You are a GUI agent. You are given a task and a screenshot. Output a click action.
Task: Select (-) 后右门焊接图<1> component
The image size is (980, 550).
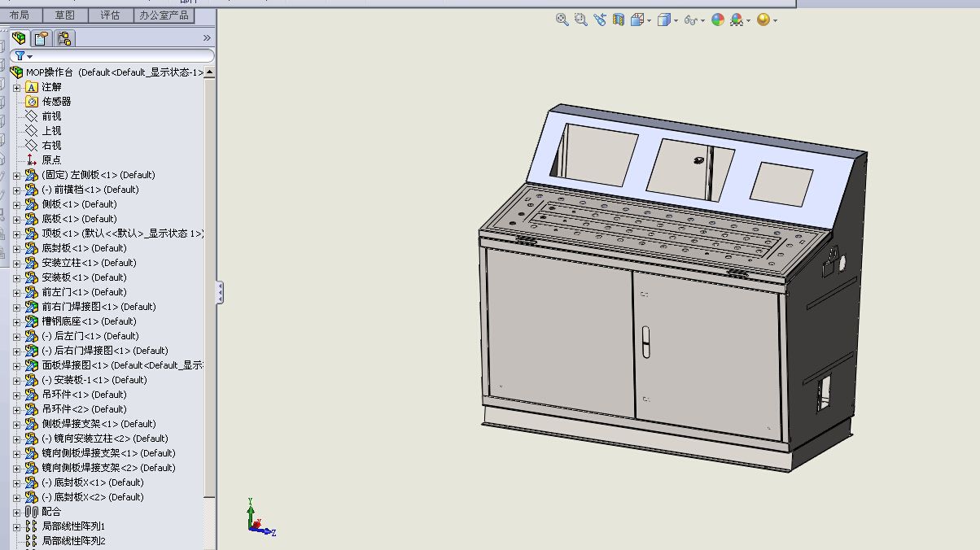(x=105, y=351)
